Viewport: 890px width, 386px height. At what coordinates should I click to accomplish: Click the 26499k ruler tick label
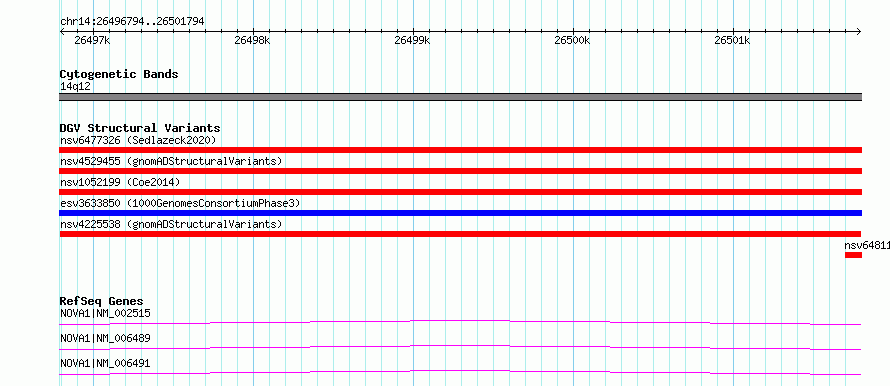[x=413, y=40]
